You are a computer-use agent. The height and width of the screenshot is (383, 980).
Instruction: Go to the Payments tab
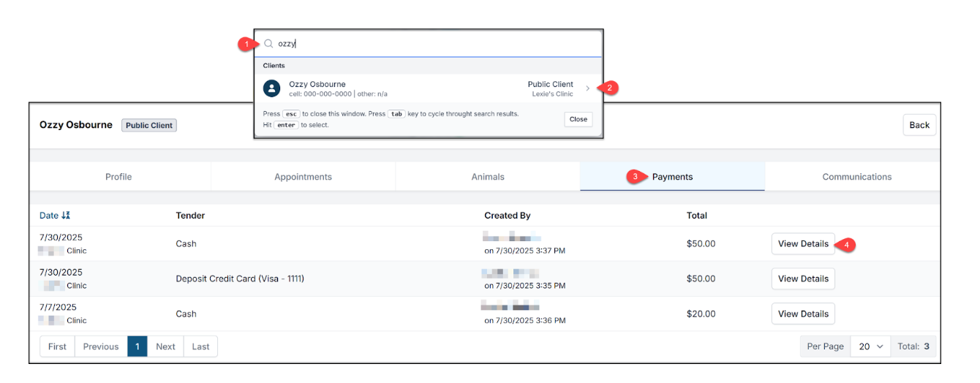(672, 177)
